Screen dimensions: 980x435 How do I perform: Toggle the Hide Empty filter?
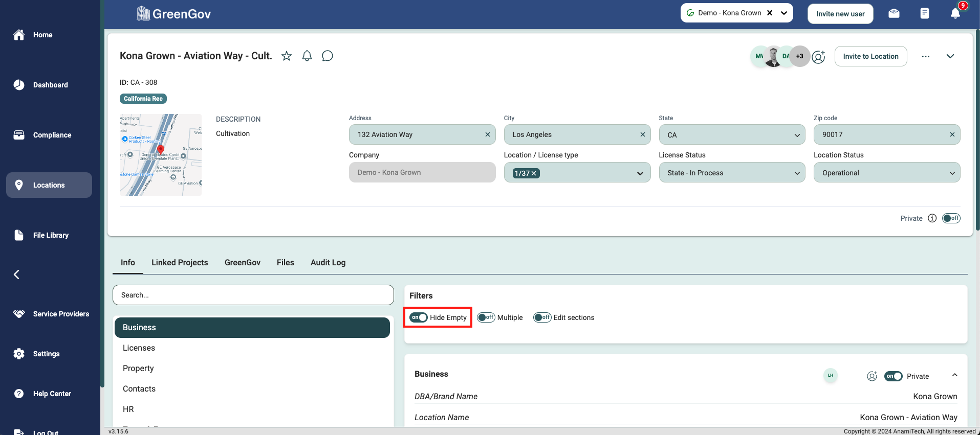(419, 317)
